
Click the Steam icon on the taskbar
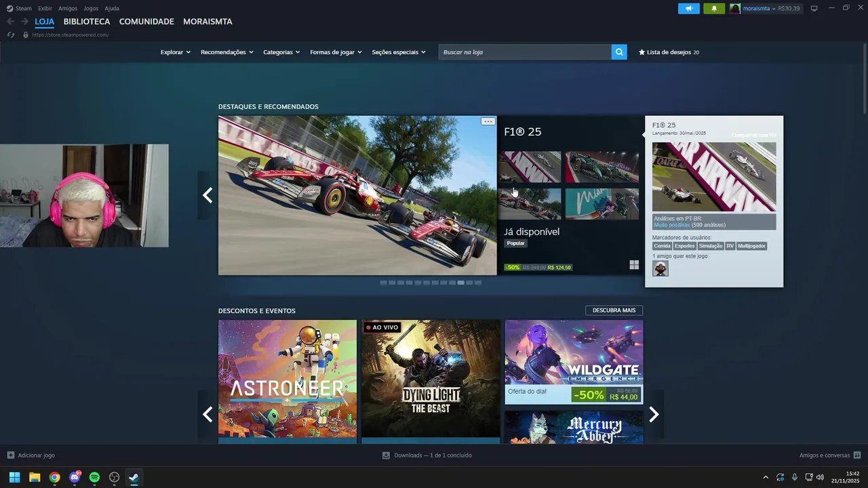[134, 477]
